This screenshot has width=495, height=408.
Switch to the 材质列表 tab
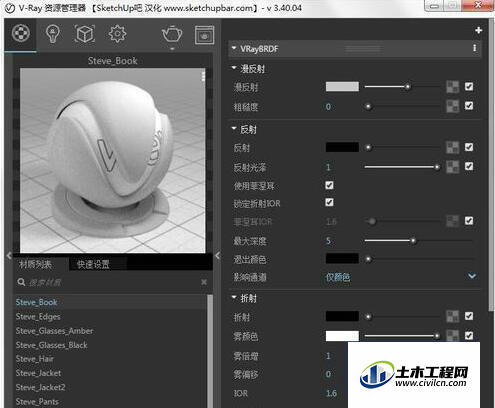(35, 265)
